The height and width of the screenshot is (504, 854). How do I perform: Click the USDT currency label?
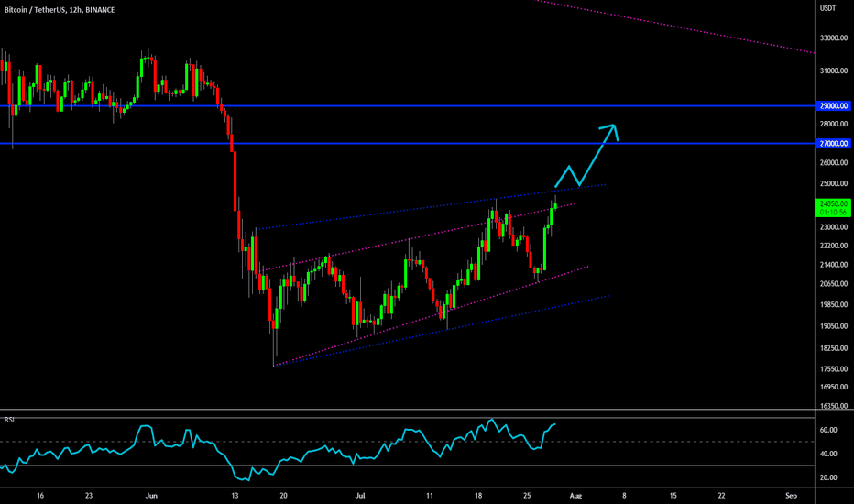coord(827,8)
